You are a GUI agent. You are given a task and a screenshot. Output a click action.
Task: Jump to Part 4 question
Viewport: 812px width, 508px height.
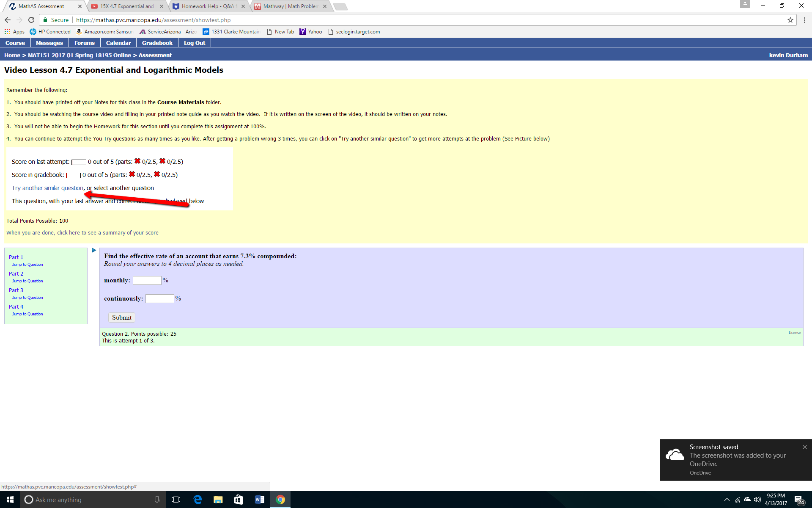point(27,314)
